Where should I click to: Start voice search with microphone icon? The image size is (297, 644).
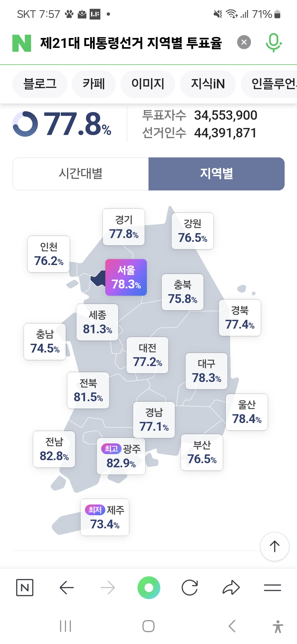(273, 42)
